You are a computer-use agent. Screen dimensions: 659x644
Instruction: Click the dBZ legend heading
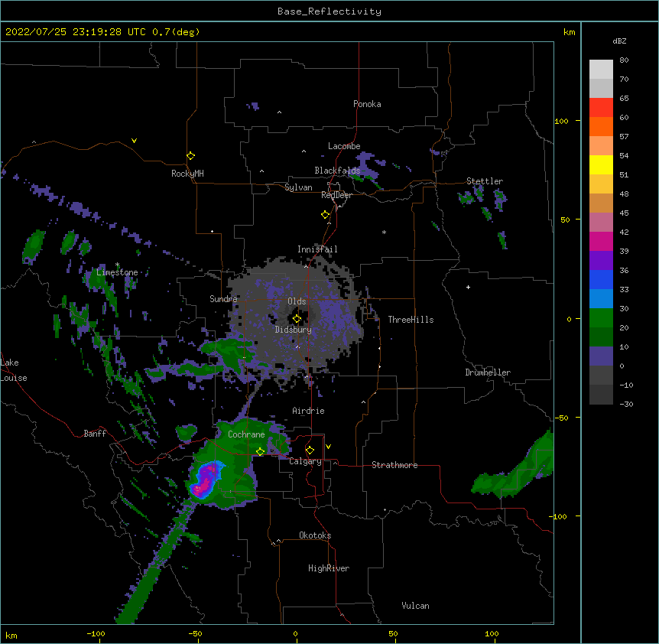pos(619,41)
